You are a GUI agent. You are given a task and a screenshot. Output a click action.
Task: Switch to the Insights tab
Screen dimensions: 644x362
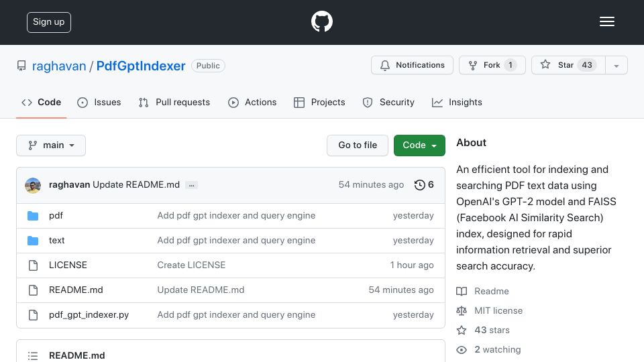pyautogui.click(x=457, y=102)
